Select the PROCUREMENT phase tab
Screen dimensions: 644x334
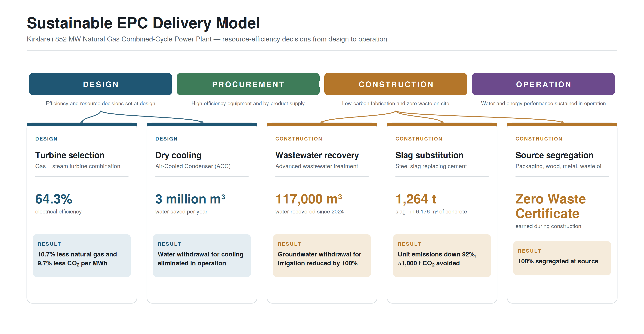click(248, 84)
